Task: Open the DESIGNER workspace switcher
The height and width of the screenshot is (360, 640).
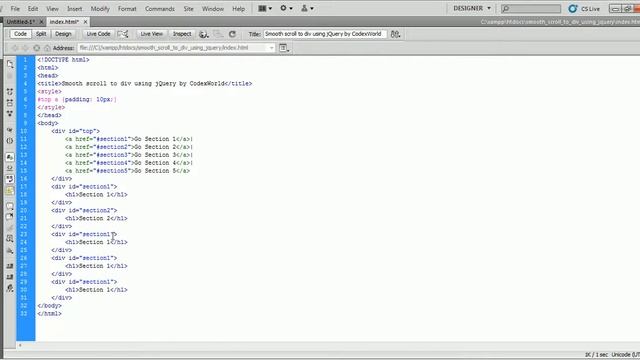Action: click(472, 8)
